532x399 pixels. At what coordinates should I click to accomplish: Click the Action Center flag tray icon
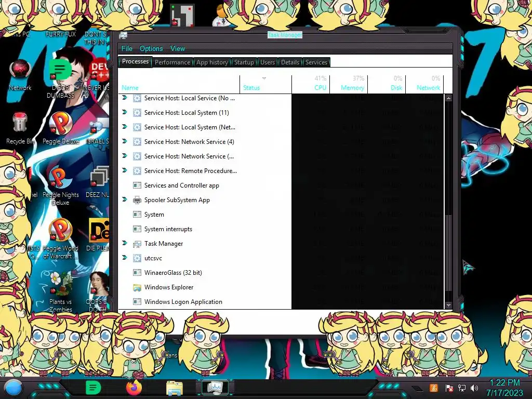click(449, 388)
